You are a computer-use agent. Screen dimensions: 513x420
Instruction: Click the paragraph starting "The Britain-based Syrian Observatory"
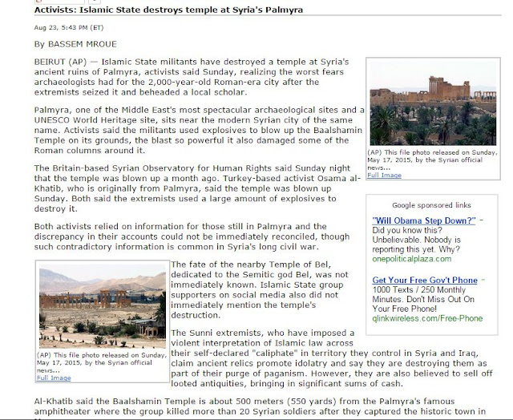197,188
